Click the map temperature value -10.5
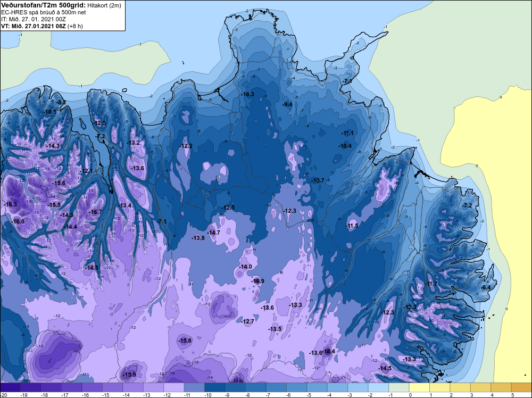 coord(50,112)
